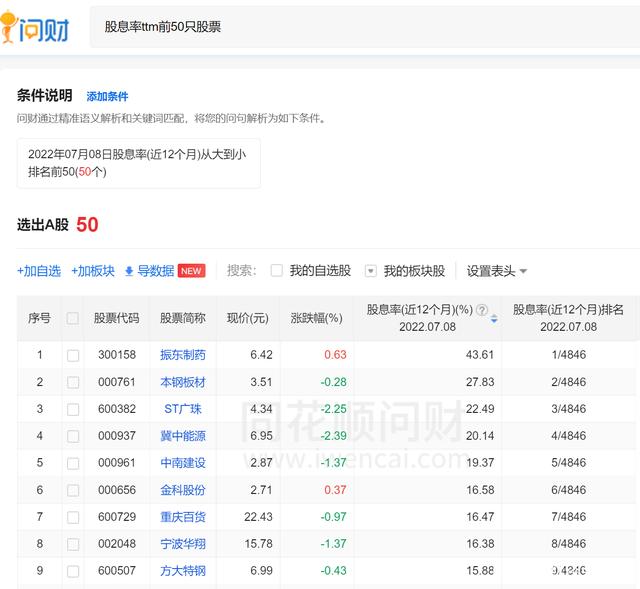Click stock code 000937
The height and width of the screenshot is (589, 640).
point(117,436)
